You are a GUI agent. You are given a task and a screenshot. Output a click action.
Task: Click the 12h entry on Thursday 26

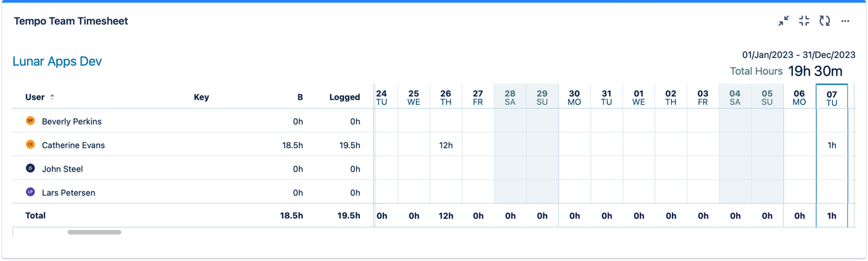click(x=446, y=145)
